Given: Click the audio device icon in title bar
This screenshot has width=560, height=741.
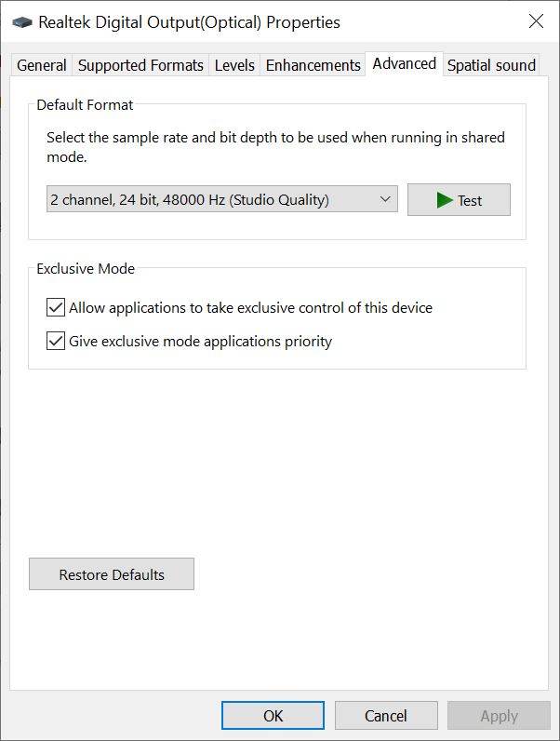Looking at the screenshot, I should pyautogui.click(x=21, y=22).
